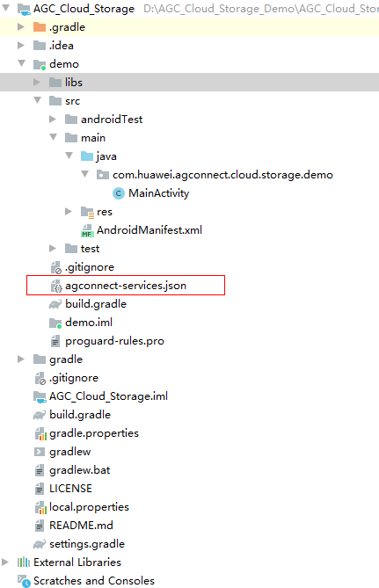Select the gradle.properties file
Screen dimensions: 379x588
point(94,433)
